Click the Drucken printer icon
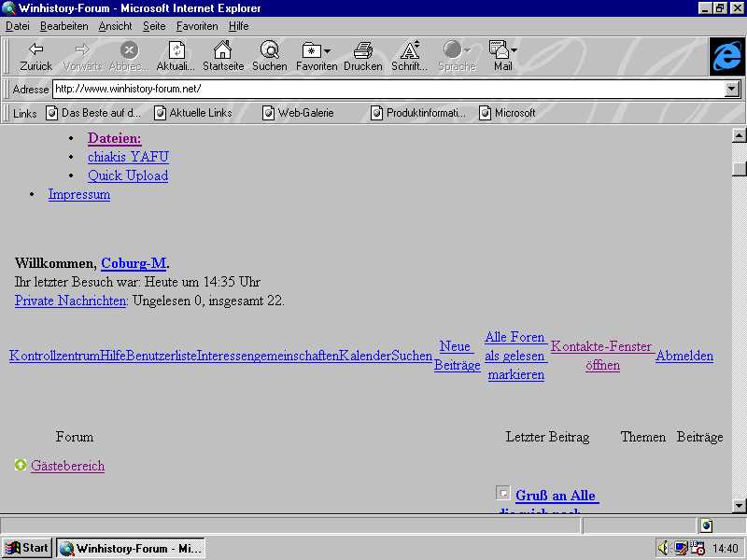747x560 pixels. click(362, 50)
